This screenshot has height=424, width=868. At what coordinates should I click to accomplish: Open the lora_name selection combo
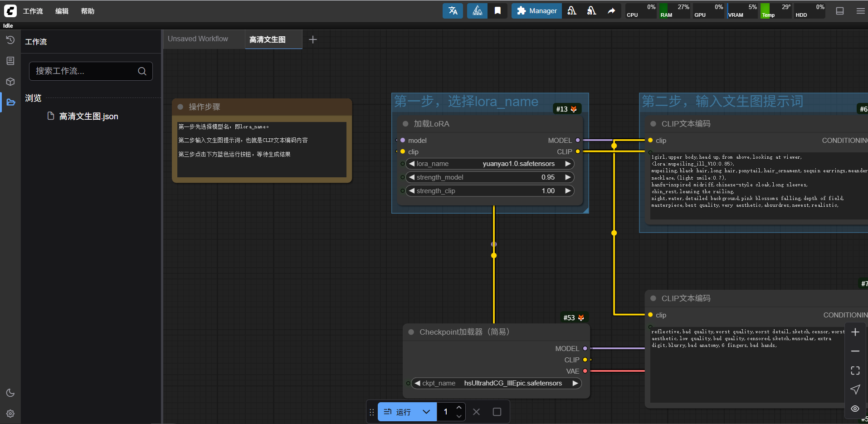point(490,164)
